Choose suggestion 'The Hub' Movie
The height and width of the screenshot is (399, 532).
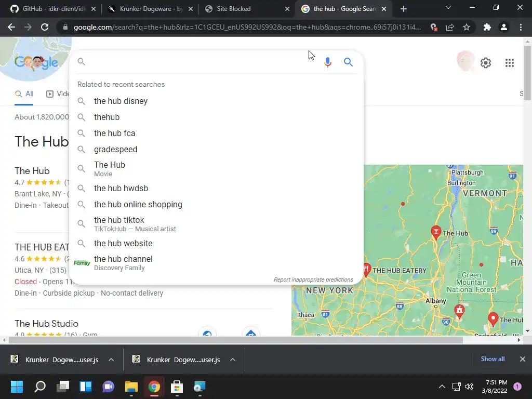pyautogui.click(x=216, y=169)
